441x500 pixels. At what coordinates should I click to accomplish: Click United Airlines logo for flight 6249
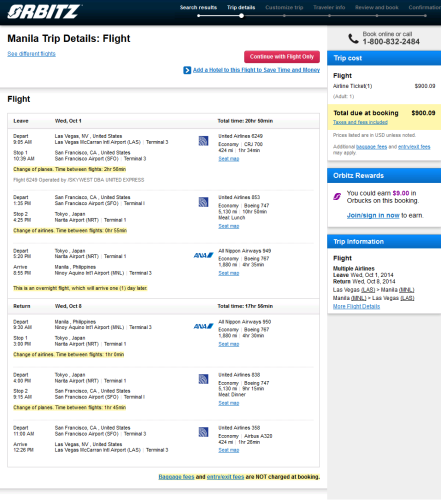pyautogui.click(x=203, y=141)
